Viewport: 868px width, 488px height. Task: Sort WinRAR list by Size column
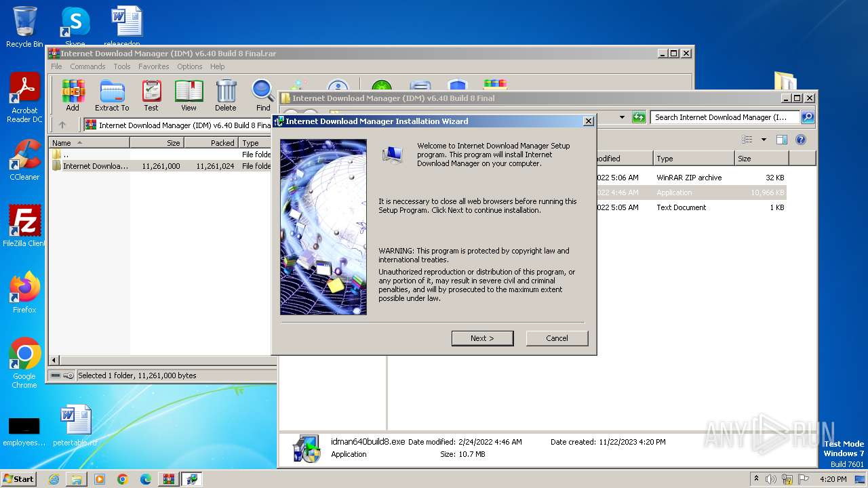(157, 143)
